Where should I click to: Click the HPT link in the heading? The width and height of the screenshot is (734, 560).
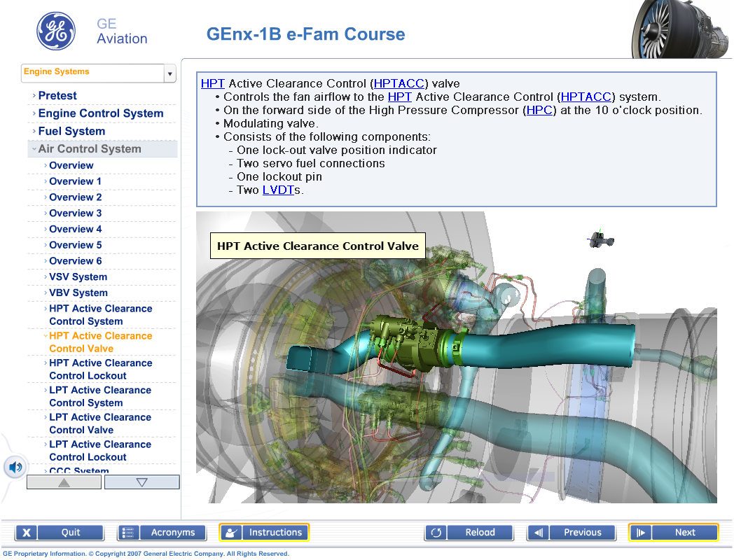coord(212,83)
